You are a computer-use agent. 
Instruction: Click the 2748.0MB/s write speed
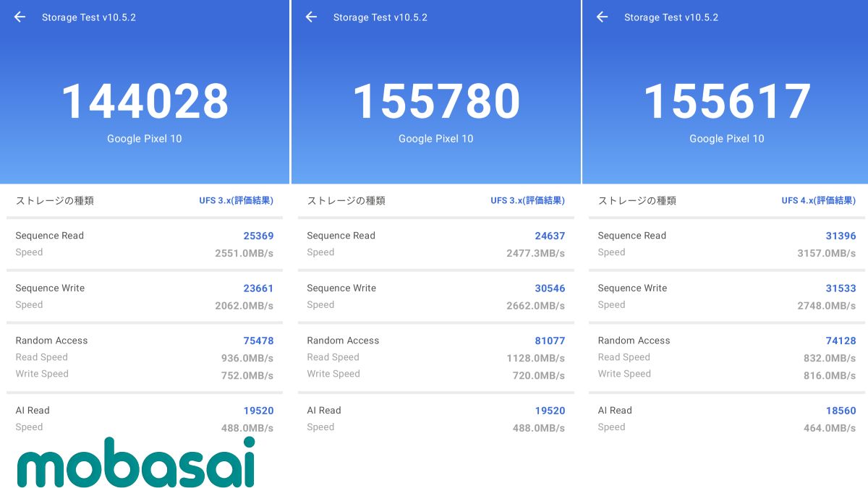826,306
